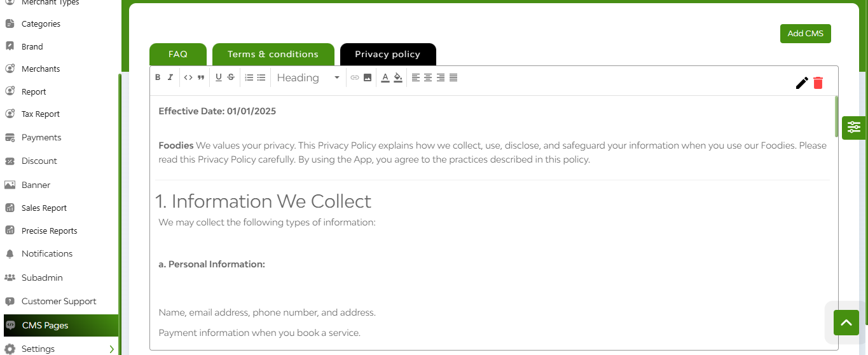
Task: Click the Add CMS button
Action: pyautogui.click(x=806, y=34)
